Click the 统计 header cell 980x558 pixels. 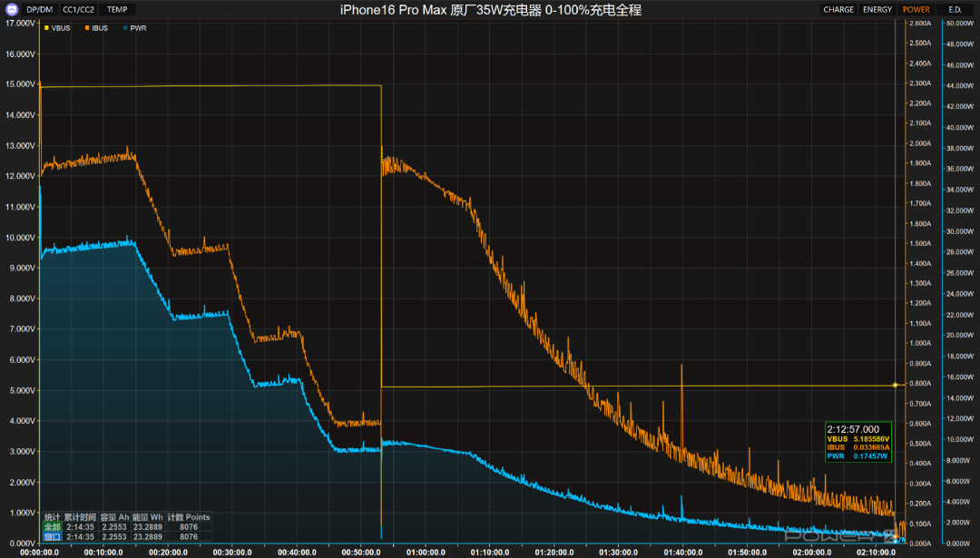[x=53, y=517]
